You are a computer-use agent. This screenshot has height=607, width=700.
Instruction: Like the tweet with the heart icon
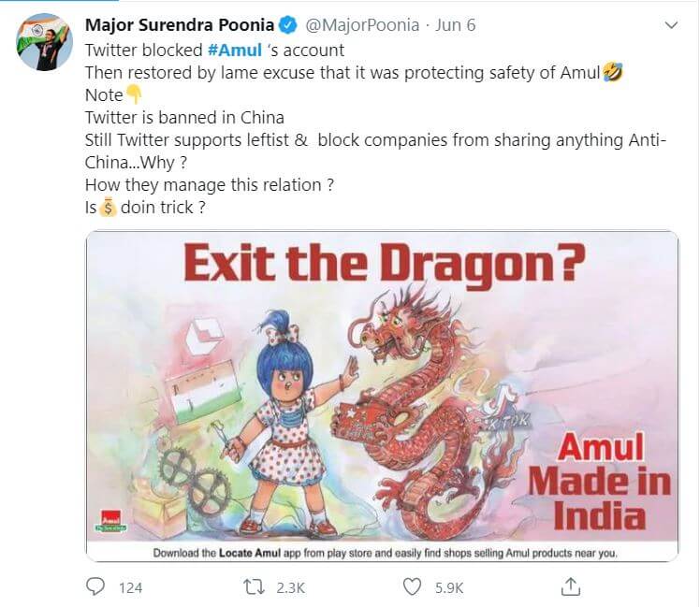(x=413, y=586)
